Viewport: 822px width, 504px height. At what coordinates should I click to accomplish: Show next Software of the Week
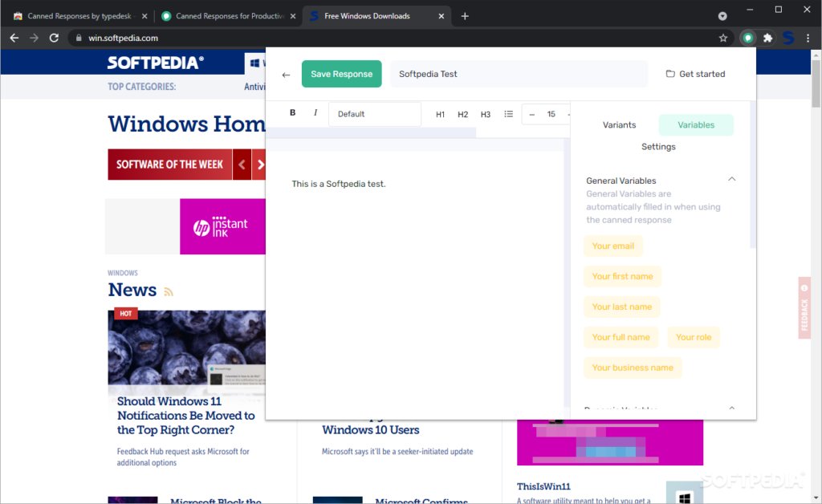click(259, 165)
